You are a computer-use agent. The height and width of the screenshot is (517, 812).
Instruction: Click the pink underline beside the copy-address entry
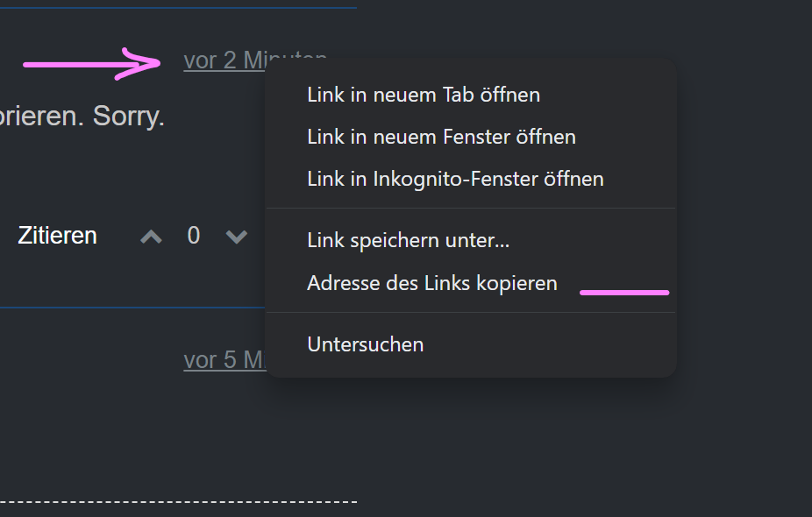[624, 293]
